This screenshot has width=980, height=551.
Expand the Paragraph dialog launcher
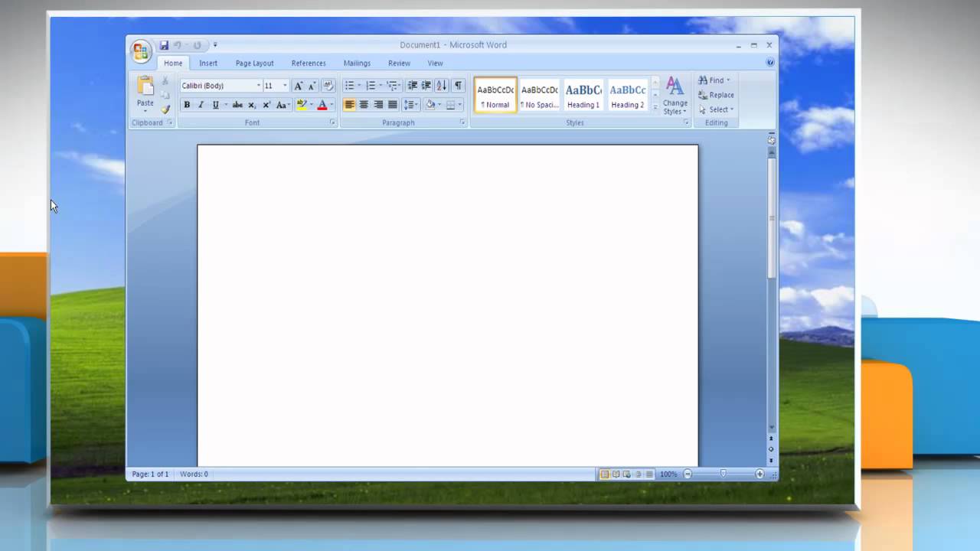coord(462,122)
